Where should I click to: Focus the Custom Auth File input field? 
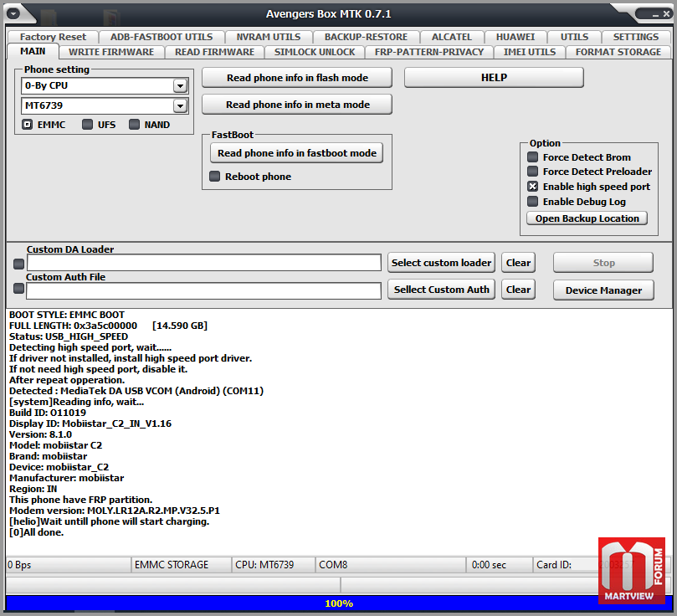[203, 290]
